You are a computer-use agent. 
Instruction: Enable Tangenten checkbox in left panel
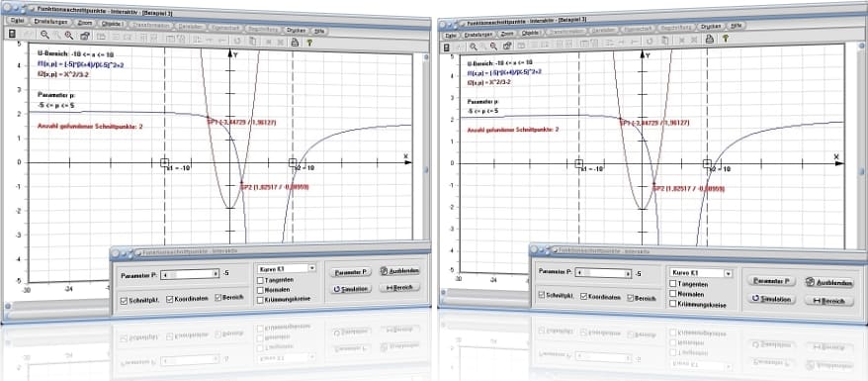pos(260,280)
